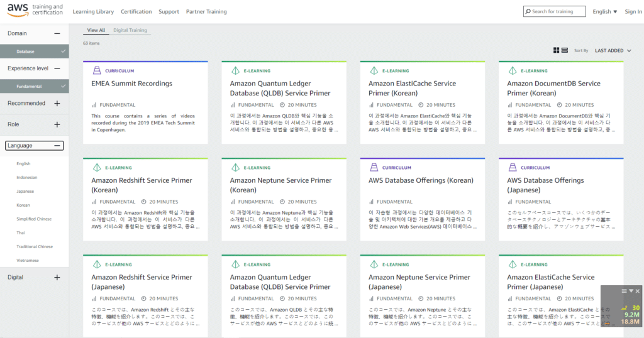Click the search magnifier icon
The height and width of the screenshot is (338, 644).
528,11
